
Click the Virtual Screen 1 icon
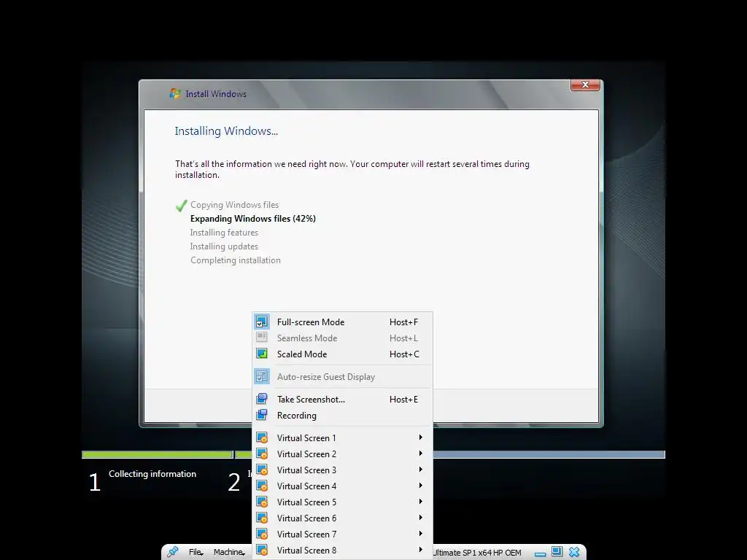(x=262, y=437)
